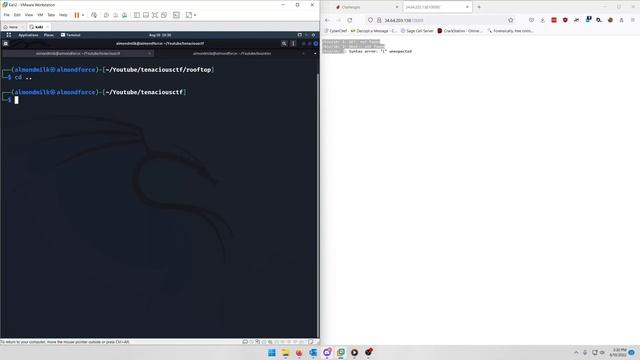Click the red extension icon in Firefox toolbar

(x=554, y=20)
